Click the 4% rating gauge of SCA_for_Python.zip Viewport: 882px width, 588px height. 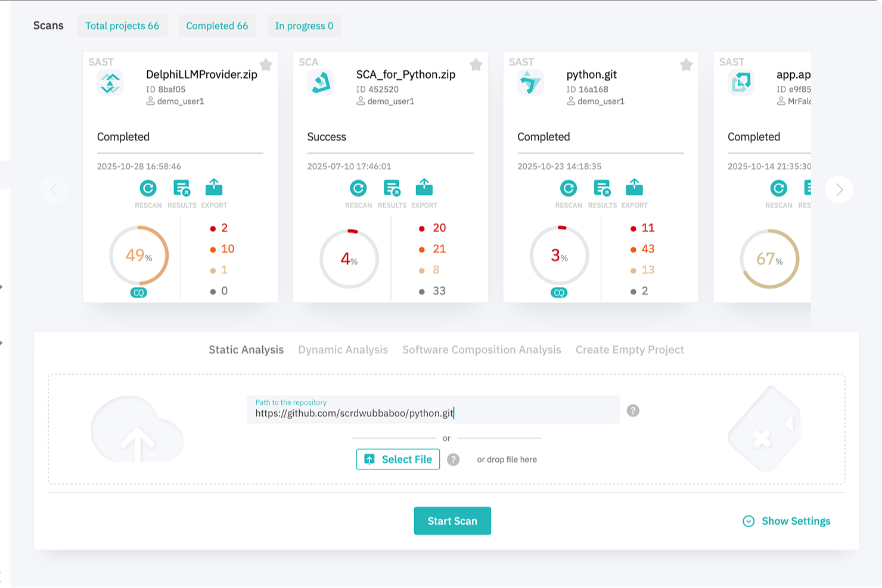pyautogui.click(x=349, y=259)
